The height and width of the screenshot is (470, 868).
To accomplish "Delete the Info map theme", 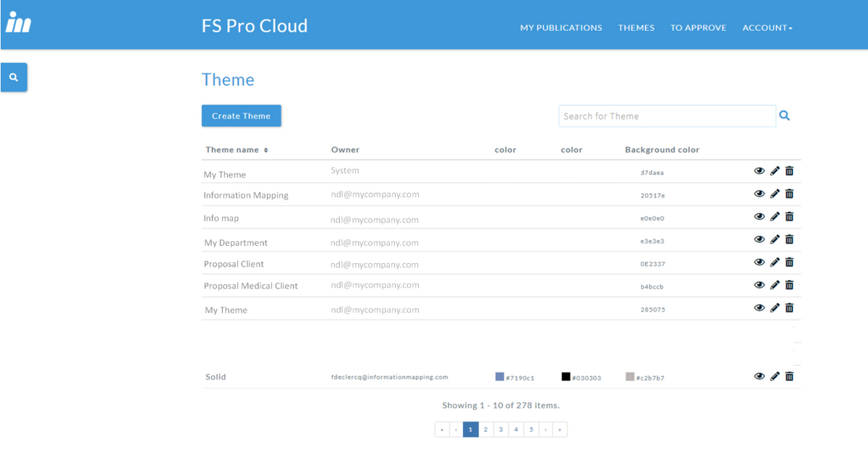I will point(789,217).
